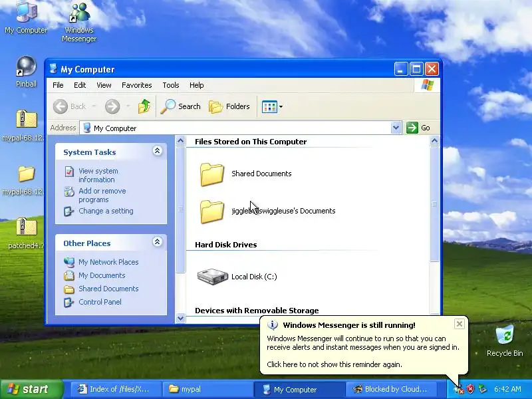This screenshot has width=532, height=399.
Task: Click the Messenger balloon reminder text
Action: pyautogui.click(x=334, y=364)
